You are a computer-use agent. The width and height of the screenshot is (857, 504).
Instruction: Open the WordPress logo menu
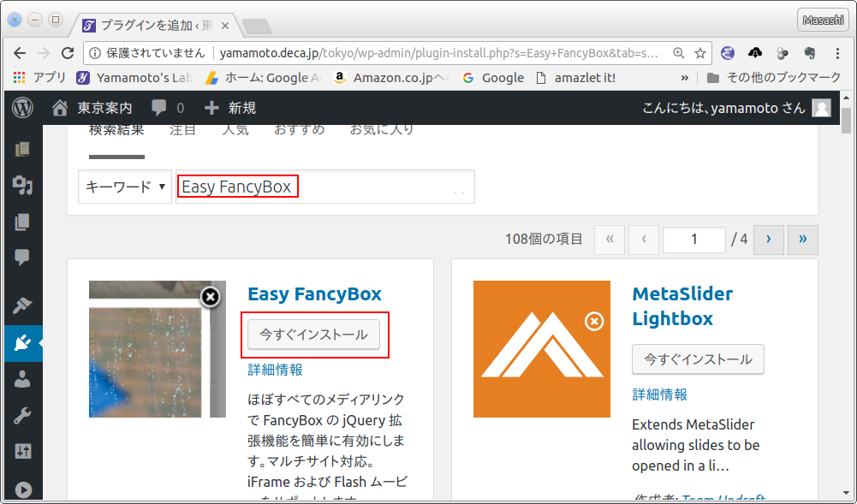click(22, 108)
